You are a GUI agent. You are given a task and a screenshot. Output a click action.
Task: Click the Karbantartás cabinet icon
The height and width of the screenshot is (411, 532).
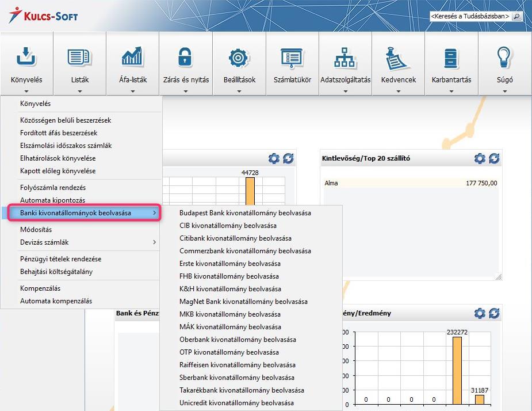coord(451,58)
